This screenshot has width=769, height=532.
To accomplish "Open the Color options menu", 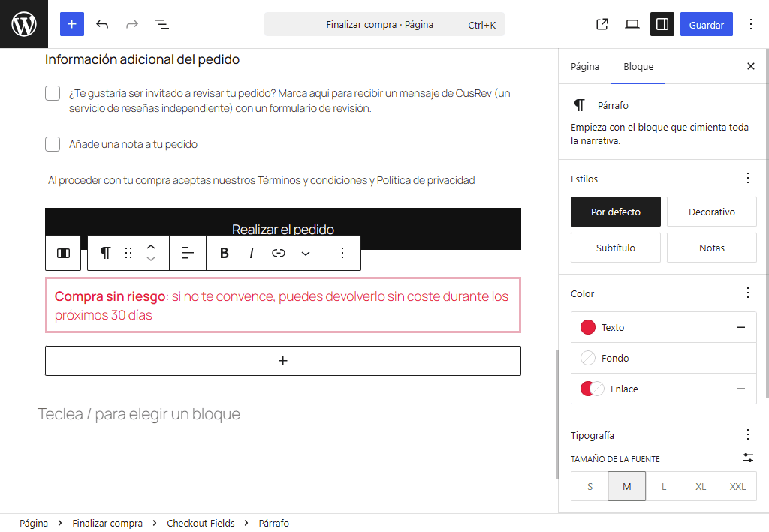I will pyautogui.click(x=747, y=293).
